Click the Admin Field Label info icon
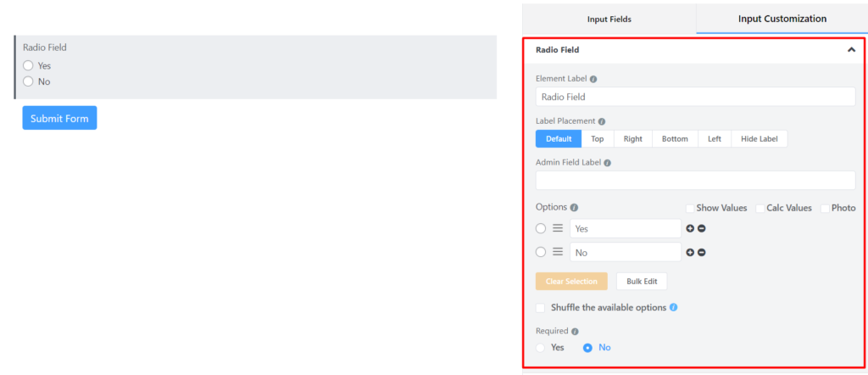The height and width of the screenshot is (375, 868). coord(607,164)
